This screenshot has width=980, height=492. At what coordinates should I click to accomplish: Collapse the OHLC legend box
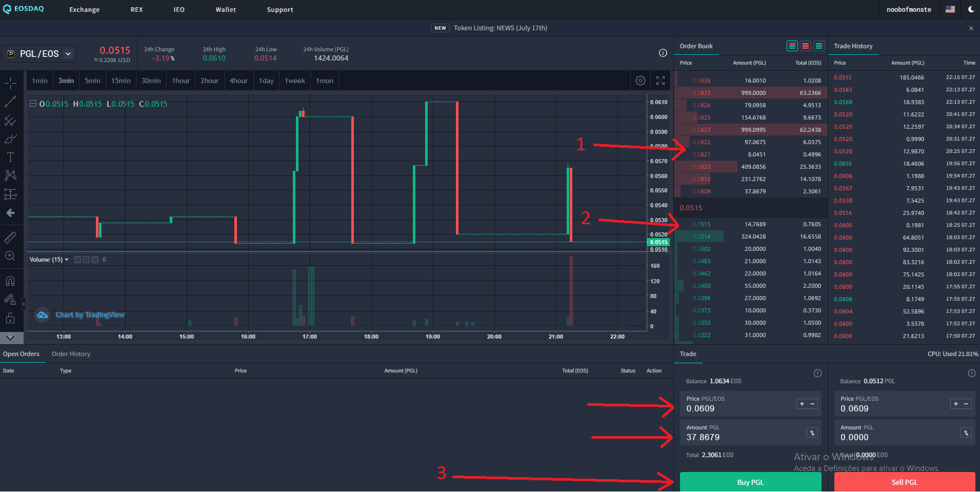tap(33, 104)
